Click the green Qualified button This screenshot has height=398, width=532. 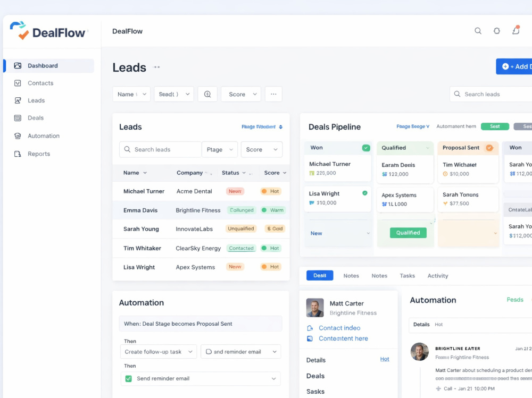tap(408, 233)
